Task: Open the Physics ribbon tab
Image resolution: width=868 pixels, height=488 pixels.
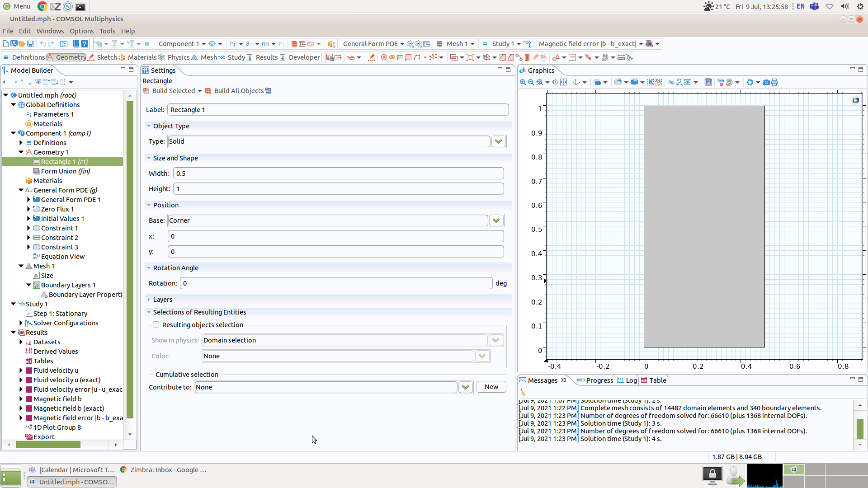Action: [174, 57]
